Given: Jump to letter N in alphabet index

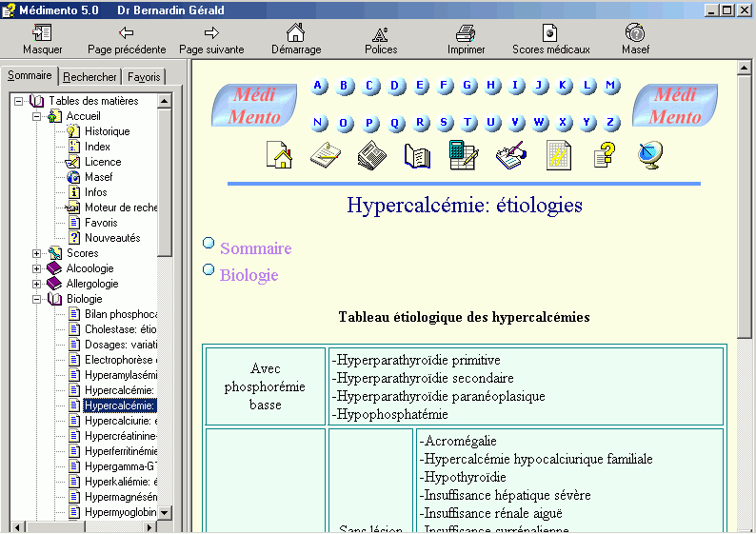Looking at the screenshot, I should pyautogui.click(x=319, y=123).
